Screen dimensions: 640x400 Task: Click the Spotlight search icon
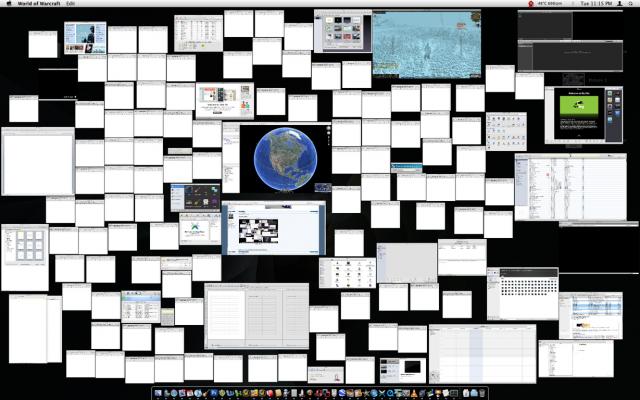[631, 3]
